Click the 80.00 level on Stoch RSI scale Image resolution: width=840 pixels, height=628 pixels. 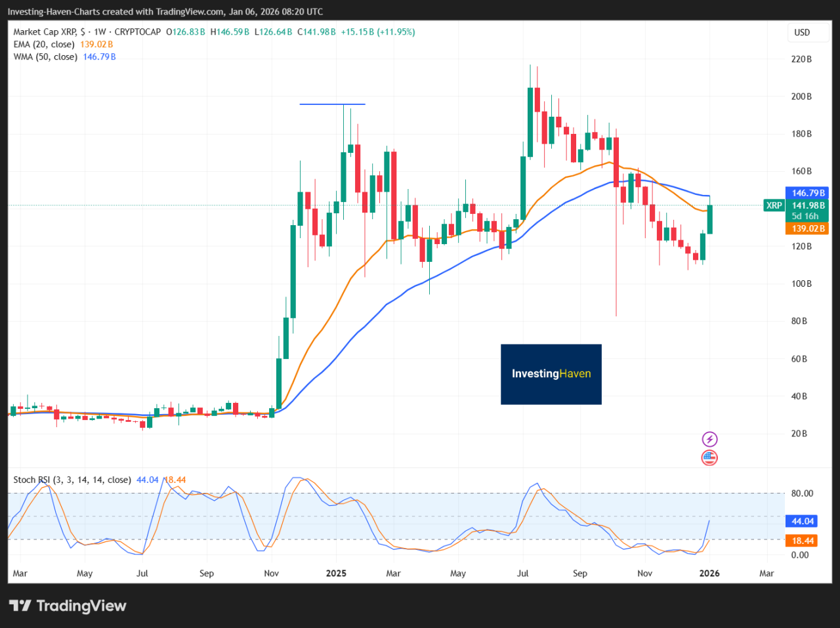click(x=802, y=493)
